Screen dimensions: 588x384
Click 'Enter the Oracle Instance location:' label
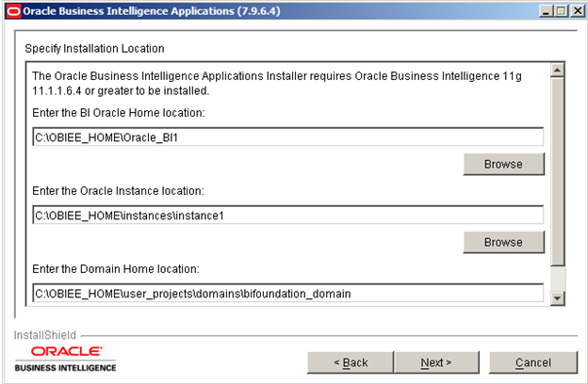[x=118, y=191]
